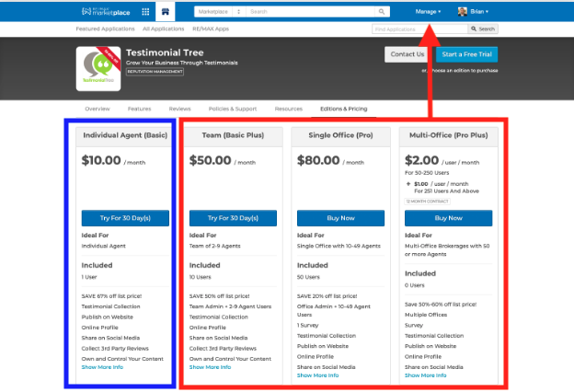Image resolution: width=574 pixels, height=392 pixels.
Task: Expand Show More Info for Single Office
Action: point(317,375)
